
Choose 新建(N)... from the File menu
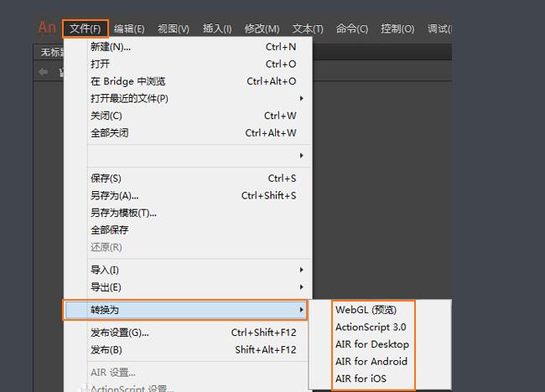click(x=189, y=47)
